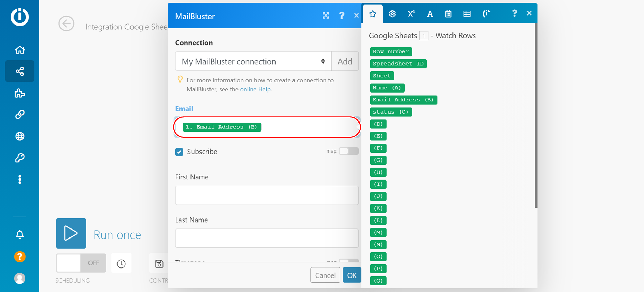Open Date and time functions tab

click(x=448, y=14)
